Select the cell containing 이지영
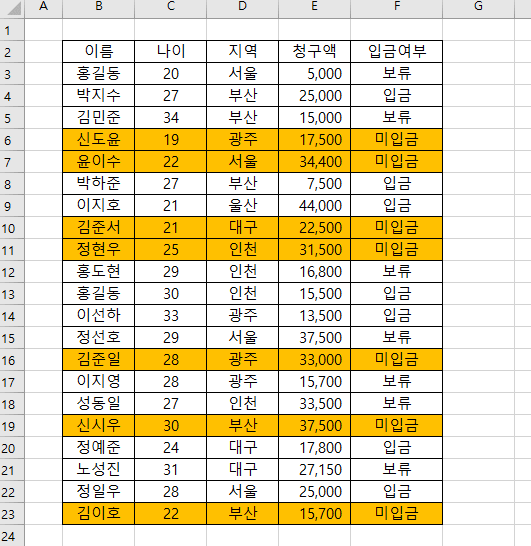531x546 pixels. pos(99,382)
